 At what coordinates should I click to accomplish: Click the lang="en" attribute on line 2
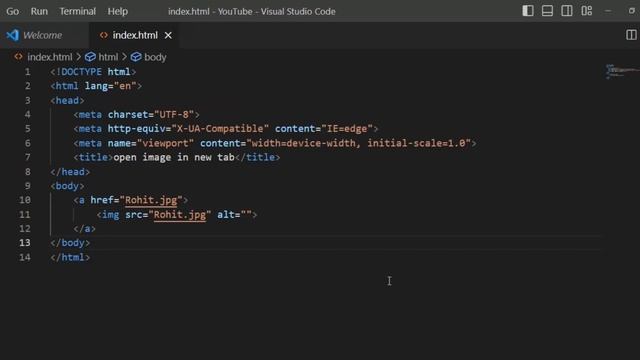(110, 86)
